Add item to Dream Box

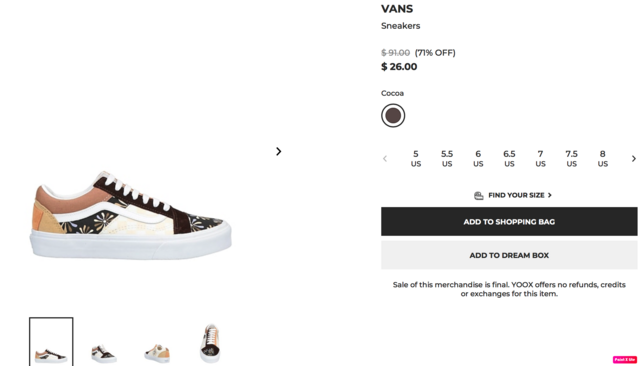point(509,255)
